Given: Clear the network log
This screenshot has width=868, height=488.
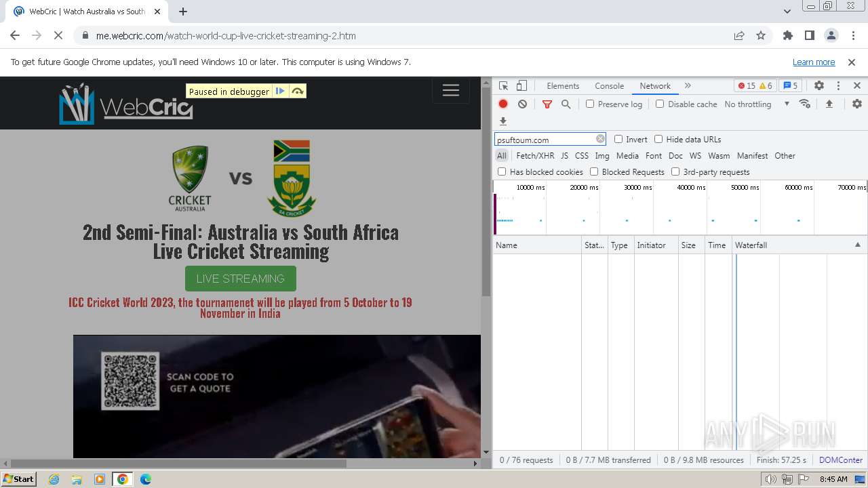Looking at the screenshot, I should coord(522,104).
